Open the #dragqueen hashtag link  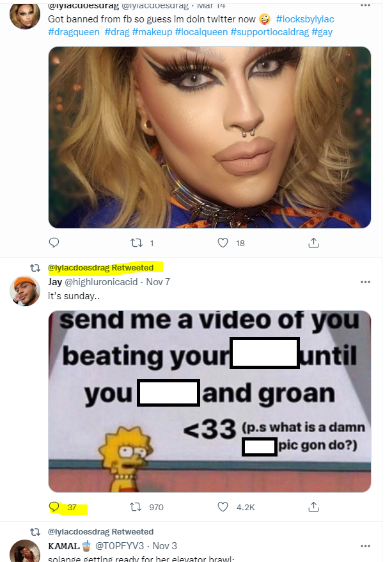74,32
